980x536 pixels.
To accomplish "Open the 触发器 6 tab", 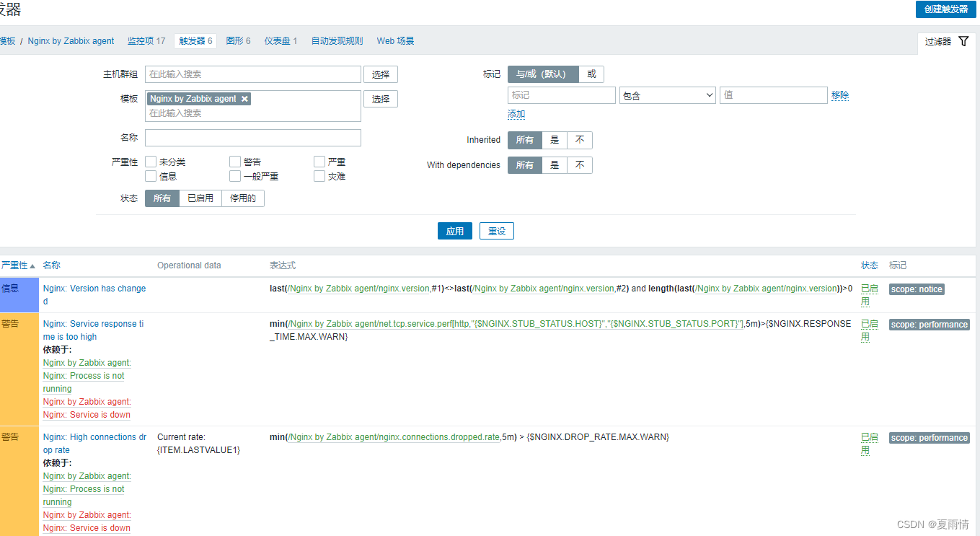I will 195,41.
